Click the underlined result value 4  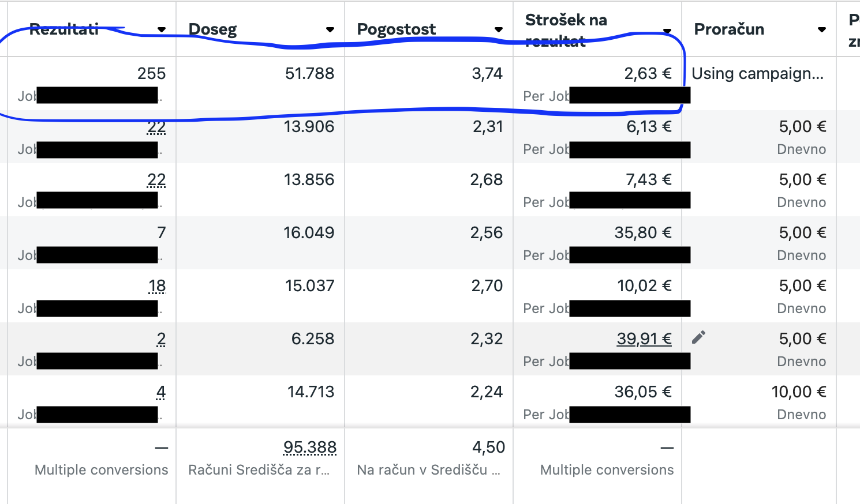coord(161,392)
